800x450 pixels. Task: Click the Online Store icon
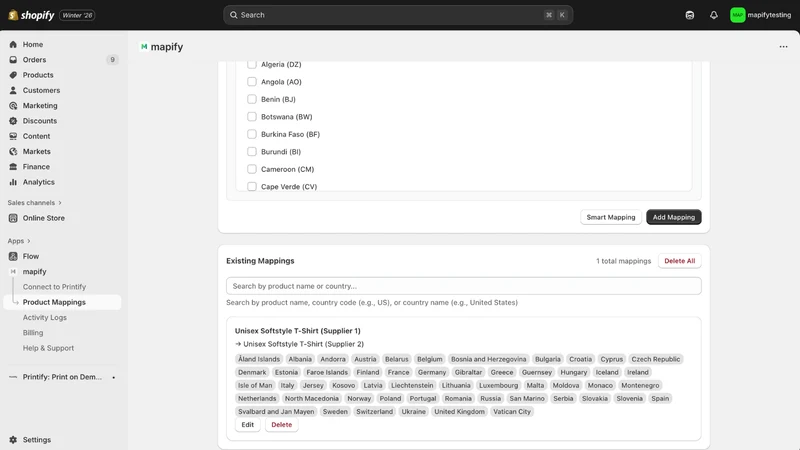13,218
